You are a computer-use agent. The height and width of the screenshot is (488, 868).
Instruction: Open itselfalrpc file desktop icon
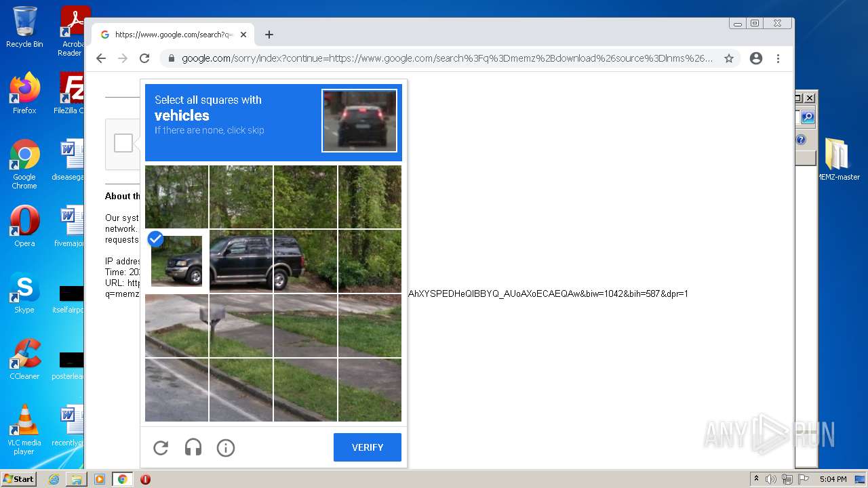point(69,299)
